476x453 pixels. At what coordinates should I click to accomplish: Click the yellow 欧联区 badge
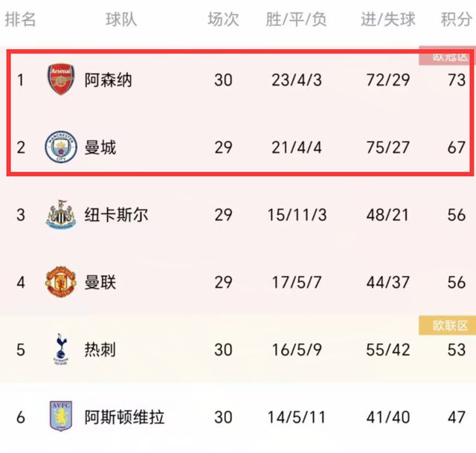[x=448, y=326]
